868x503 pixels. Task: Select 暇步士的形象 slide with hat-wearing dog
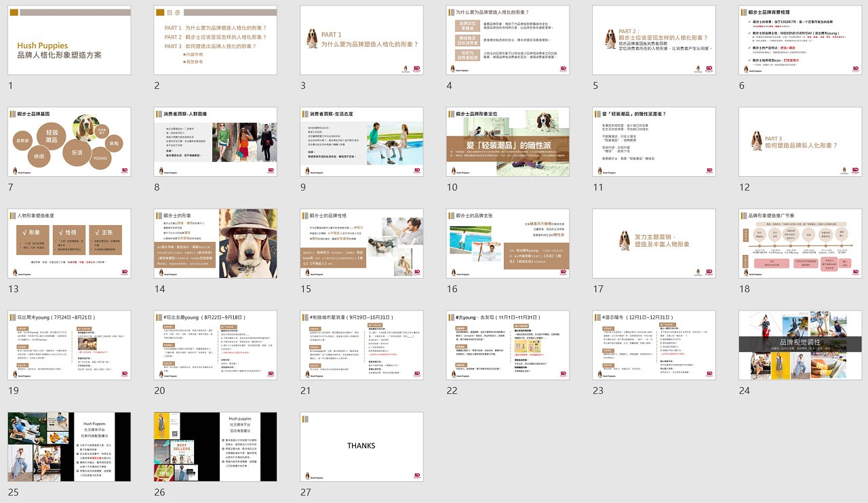[x=216, y=243]
